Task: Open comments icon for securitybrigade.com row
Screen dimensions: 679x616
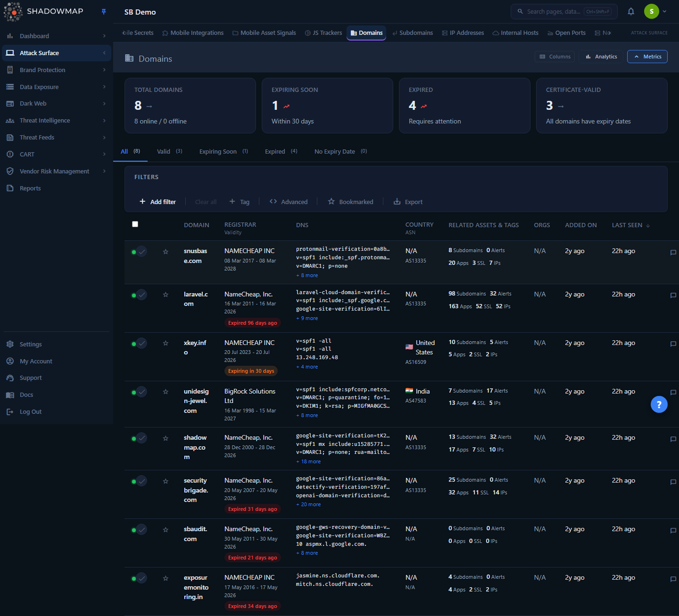Action: coord(673,482)
